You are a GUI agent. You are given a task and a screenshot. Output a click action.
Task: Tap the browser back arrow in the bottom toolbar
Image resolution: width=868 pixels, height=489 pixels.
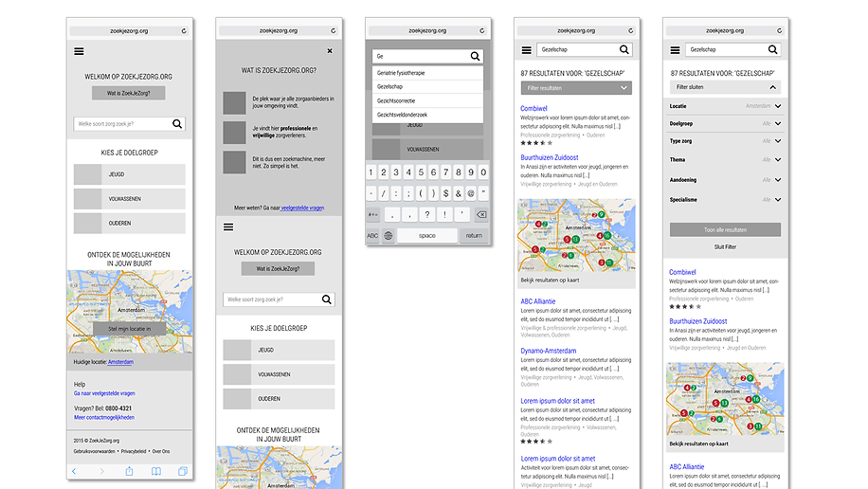[74, 471]
